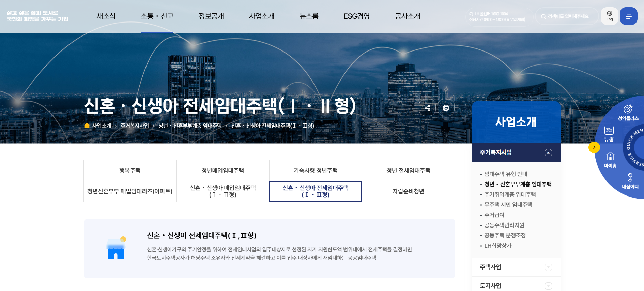Image resolution: width=644 pixels, height=291 pixels.
Task: Select the 자립준비청년 tab
Action: (409, 191)
